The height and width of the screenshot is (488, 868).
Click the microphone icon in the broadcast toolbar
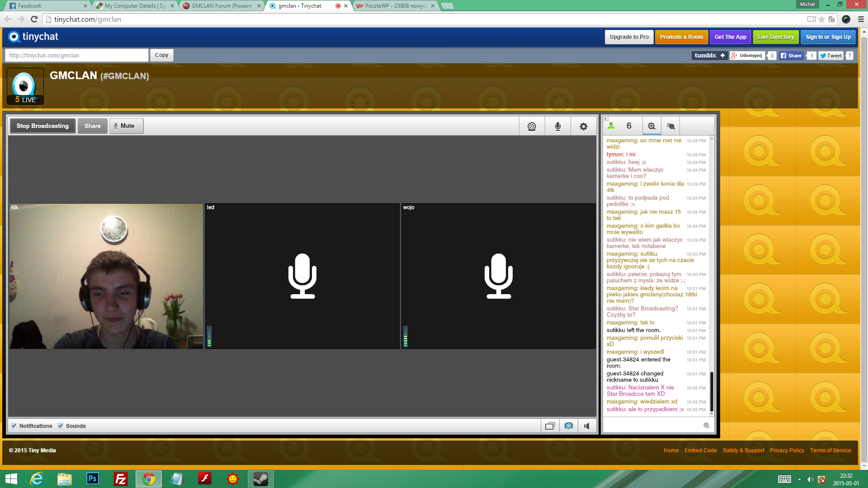point(557,127)
